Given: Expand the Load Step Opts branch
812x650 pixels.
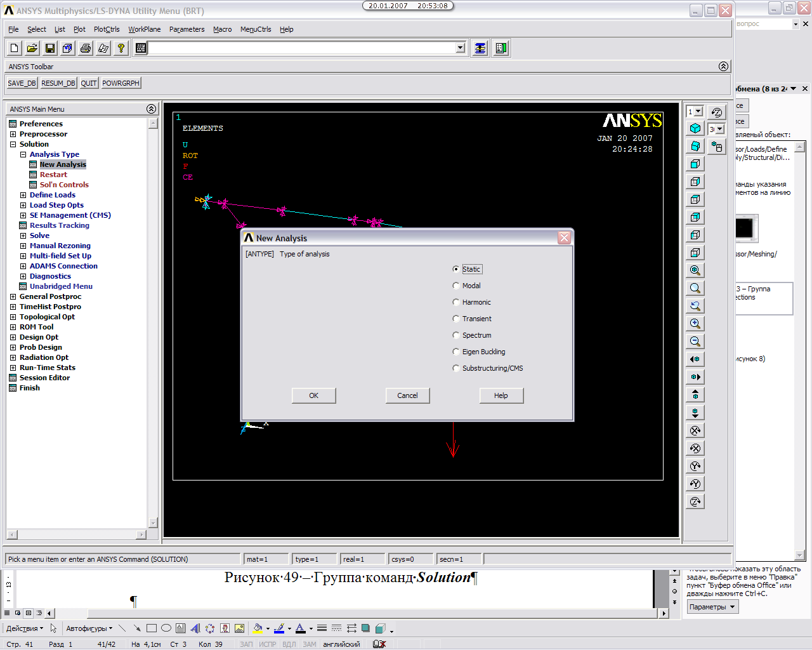Looking at the screenshot, I should point(23,205).
